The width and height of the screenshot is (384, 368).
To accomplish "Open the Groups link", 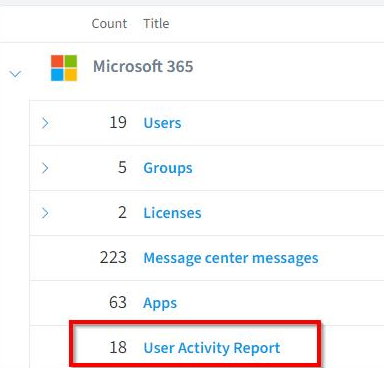I will tap(168, 168).
